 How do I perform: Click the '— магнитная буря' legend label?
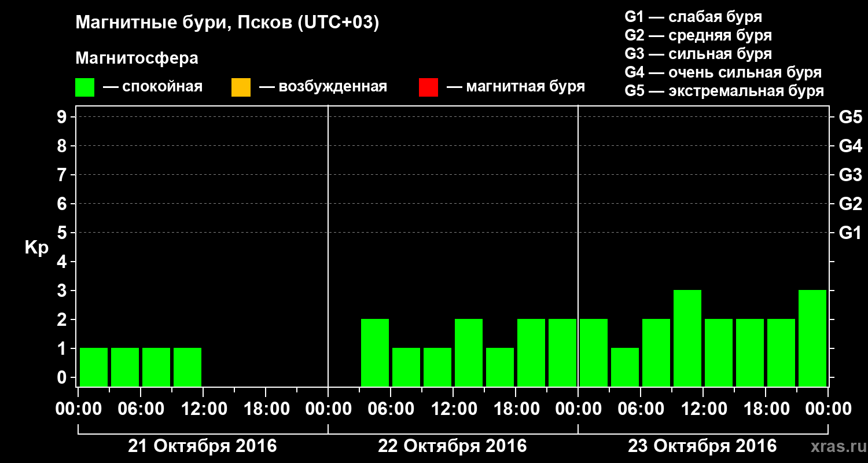(x=516, y=87)
